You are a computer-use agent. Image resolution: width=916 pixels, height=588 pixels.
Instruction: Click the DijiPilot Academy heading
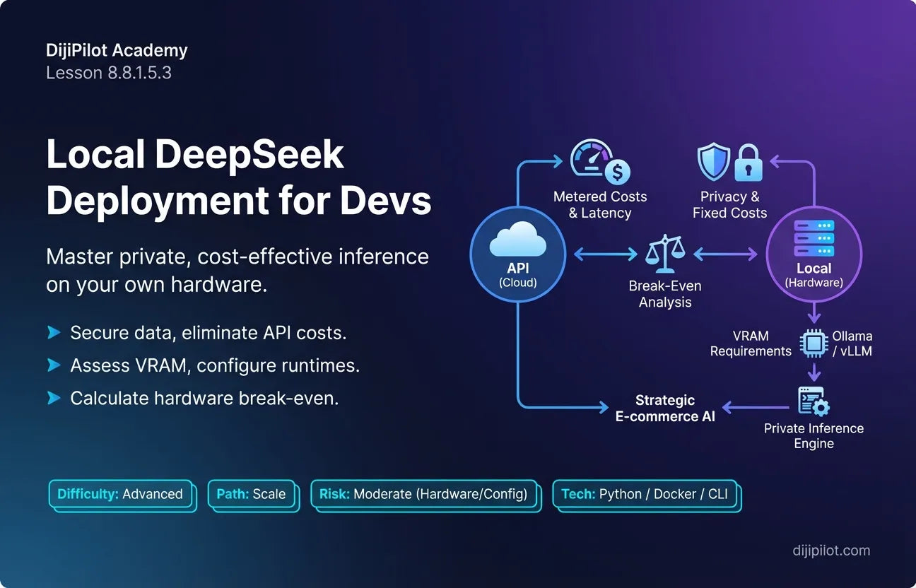tap(117, 51)
